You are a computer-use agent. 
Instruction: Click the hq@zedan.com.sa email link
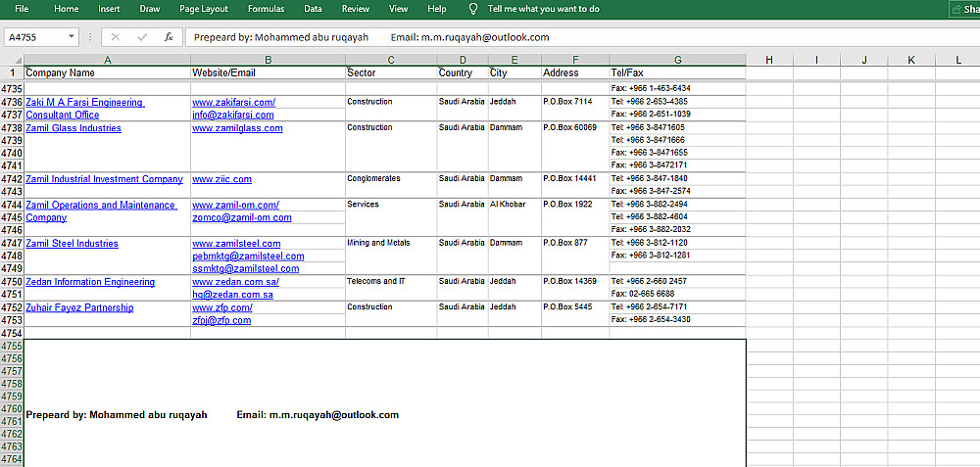(x=232, y=295)
